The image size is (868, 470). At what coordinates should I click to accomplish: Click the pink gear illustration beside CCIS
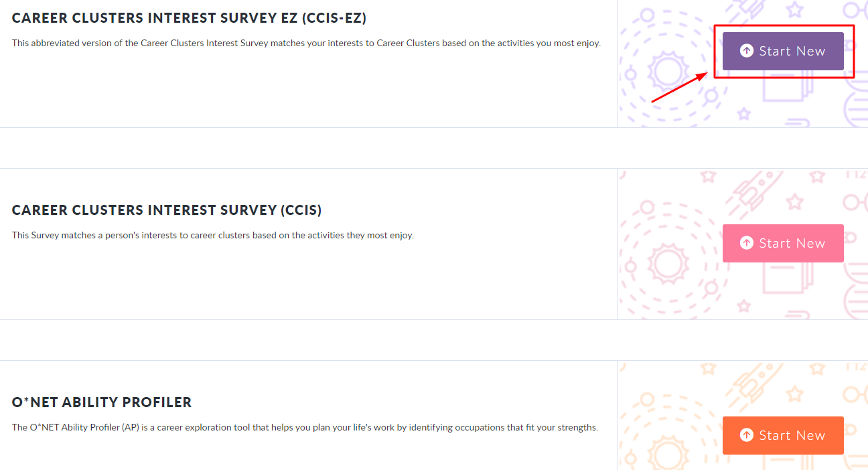(x=667, y=262)
